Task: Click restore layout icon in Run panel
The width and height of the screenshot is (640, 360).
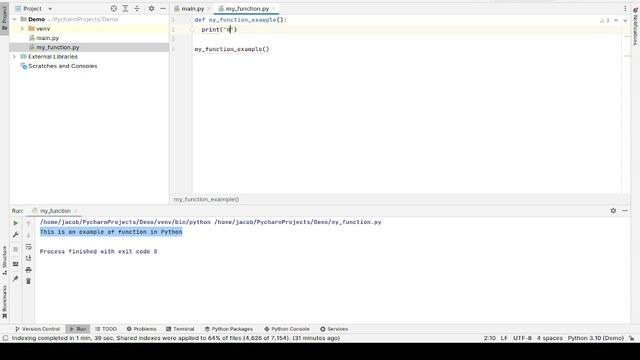Action: [16, 264]
